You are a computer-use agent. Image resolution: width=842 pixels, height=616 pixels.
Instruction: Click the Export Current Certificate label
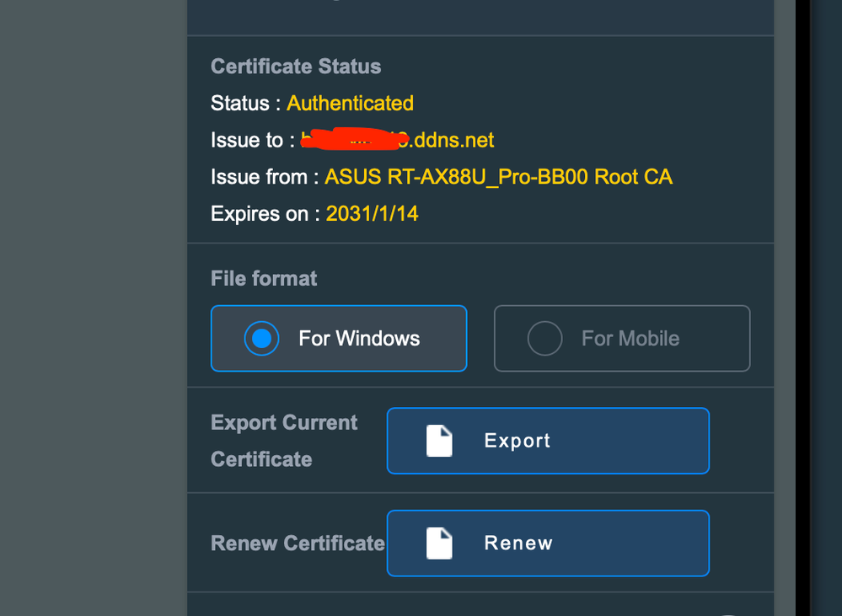pos(283,440)
